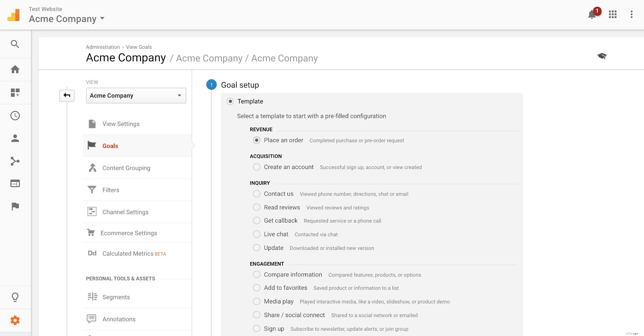Viewport: 644px width, 336px height.
Task: Select the Media play radio option
Action: (x=256, y=301)
